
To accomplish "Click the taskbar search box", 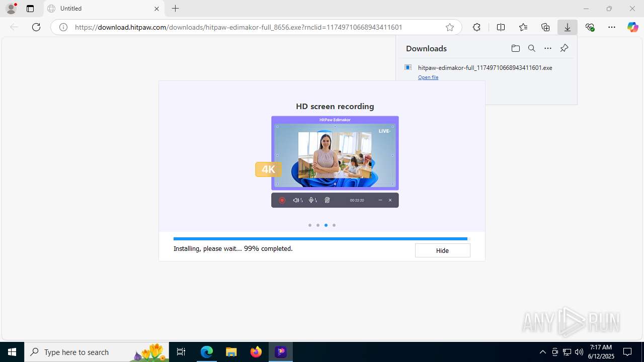I will 97,352.
